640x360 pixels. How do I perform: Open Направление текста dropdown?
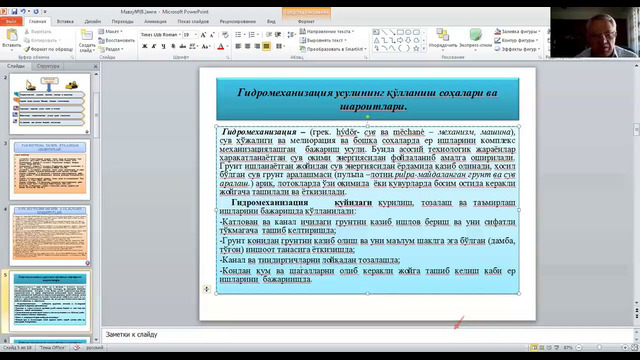coord(327,31)
